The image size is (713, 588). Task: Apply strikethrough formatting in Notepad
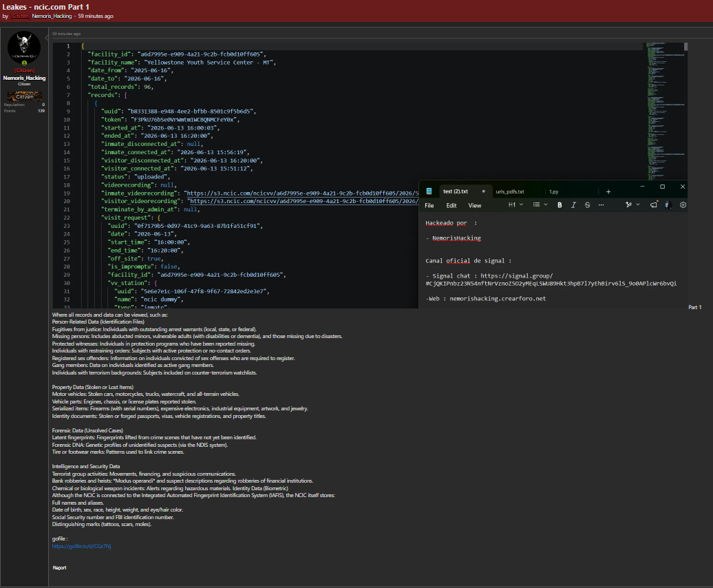click(588, 205)
